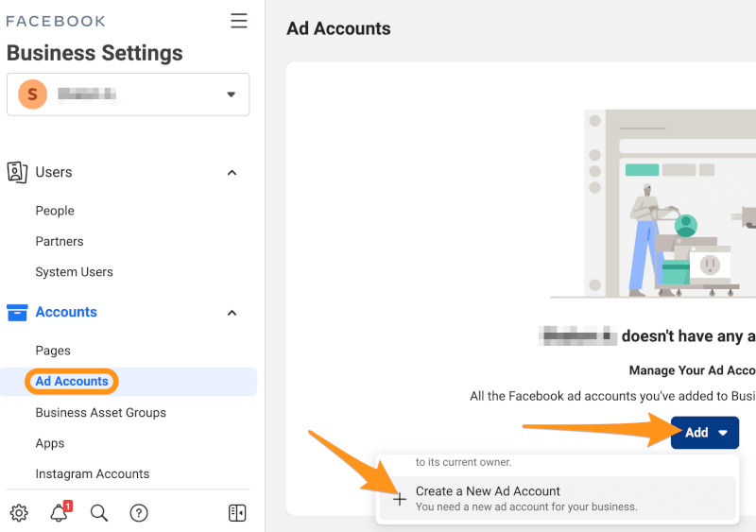Collapse the Accounts section chevron
The height and width of the screenshot is (532, 756).
tap(232, 313)
